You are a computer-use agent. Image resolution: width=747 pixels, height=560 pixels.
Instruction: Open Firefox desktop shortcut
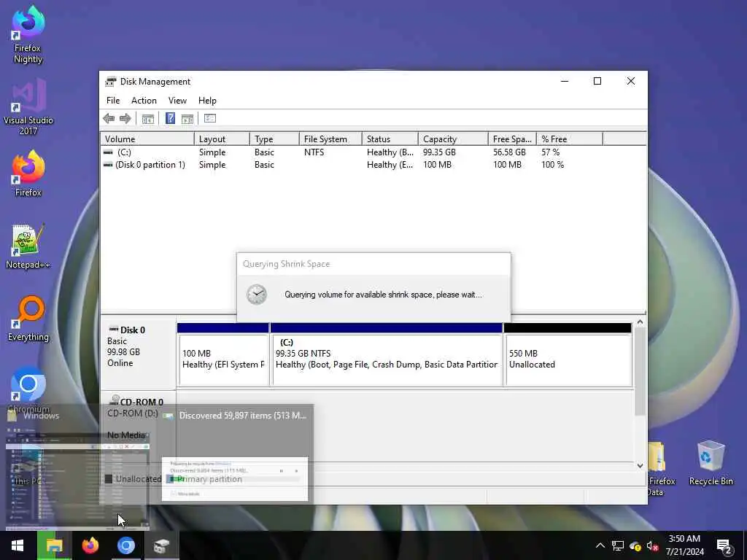pos(28,174)
